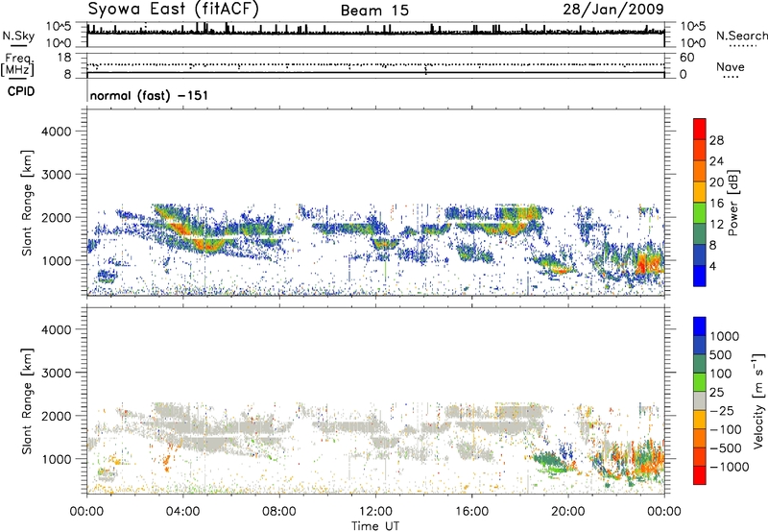Click the 'Beam 15' label
Screen dimensions: 768x532
[374, 11]
